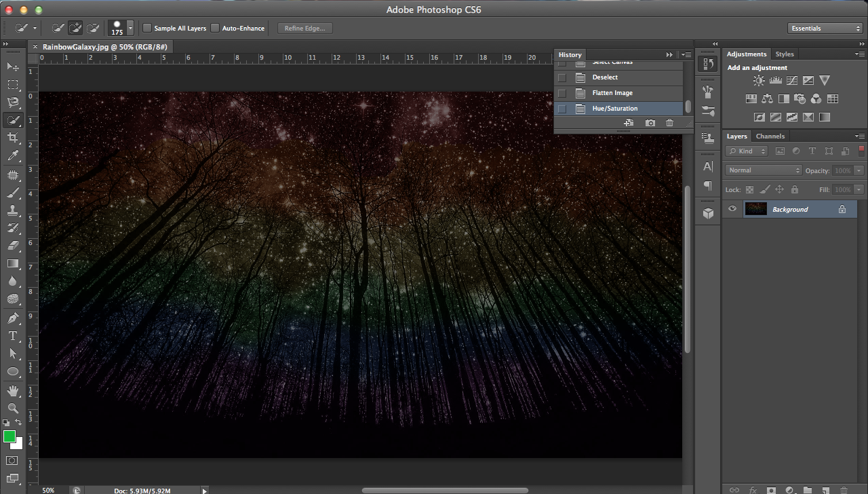Hide the Background layer with eye icon
868x494 pixels.
click(x=732, y=209)
